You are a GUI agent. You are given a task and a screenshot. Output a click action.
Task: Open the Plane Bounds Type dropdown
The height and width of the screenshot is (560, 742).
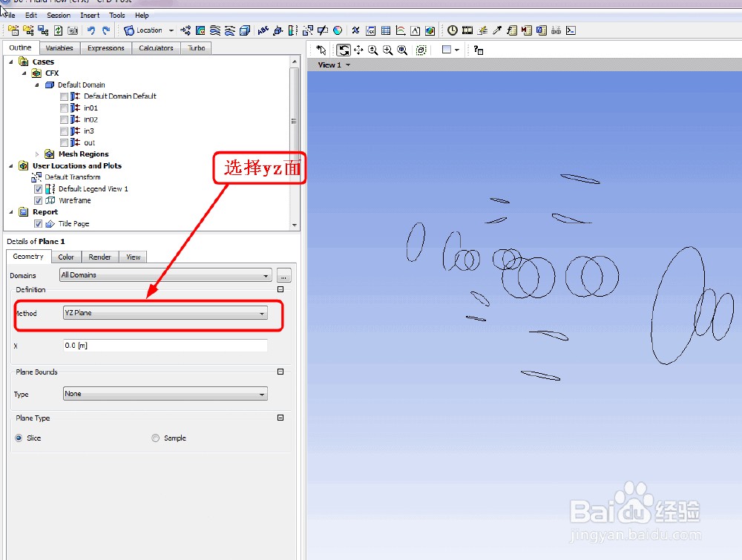pyautogui.click(x=165, y=394)
